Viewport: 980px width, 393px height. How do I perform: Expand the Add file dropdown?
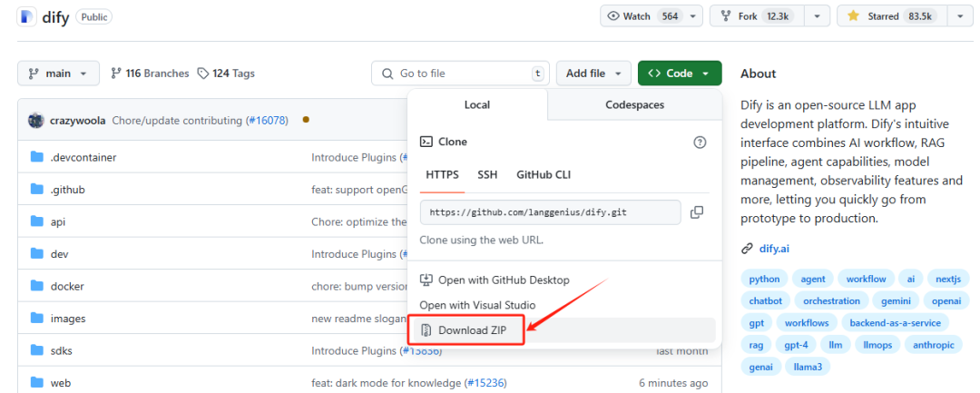point(594,74)
